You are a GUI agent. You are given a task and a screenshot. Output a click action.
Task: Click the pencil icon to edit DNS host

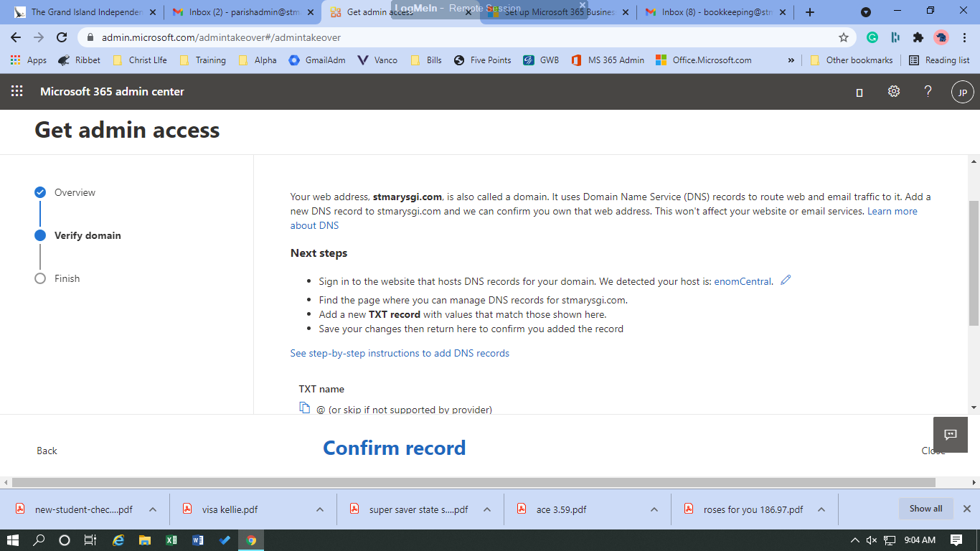click(786, 281)
